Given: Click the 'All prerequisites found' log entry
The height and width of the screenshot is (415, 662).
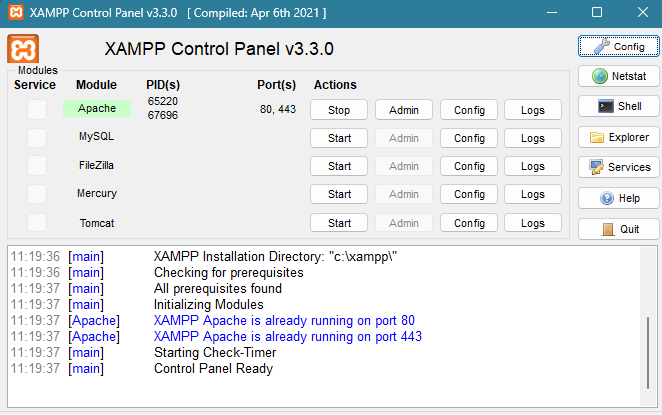Looking at the screenshot, I should tap(217, 288).
